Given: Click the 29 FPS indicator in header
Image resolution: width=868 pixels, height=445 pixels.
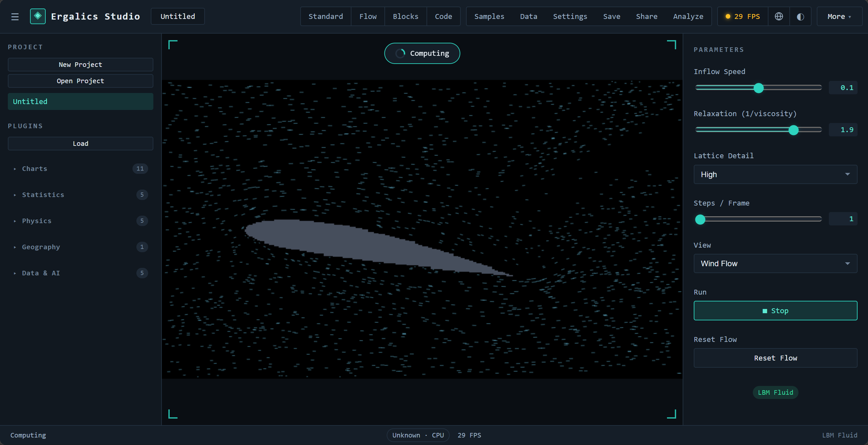Looking at the screenshot, I should tap(743, 16).
